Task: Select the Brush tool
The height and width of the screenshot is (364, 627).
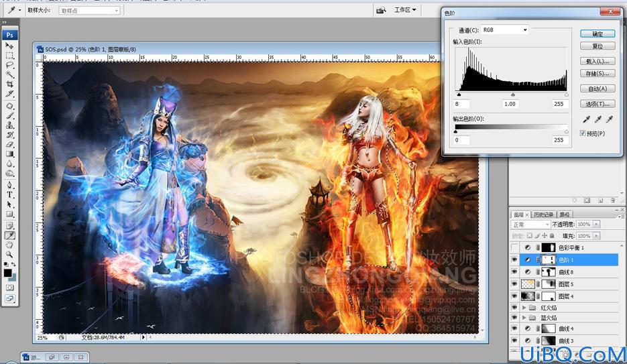Action: click(9, 116)
